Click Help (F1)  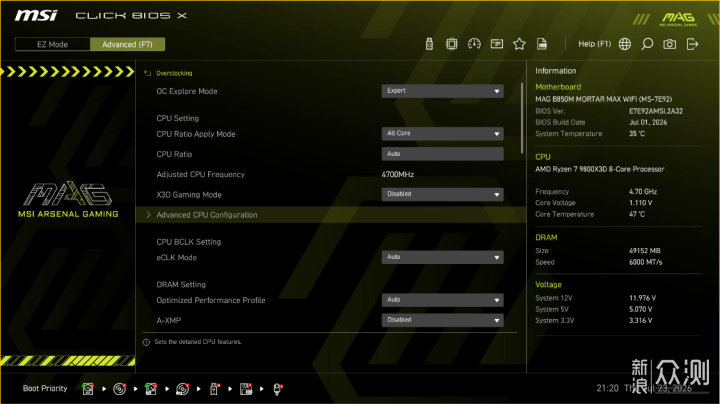(595, 44)
